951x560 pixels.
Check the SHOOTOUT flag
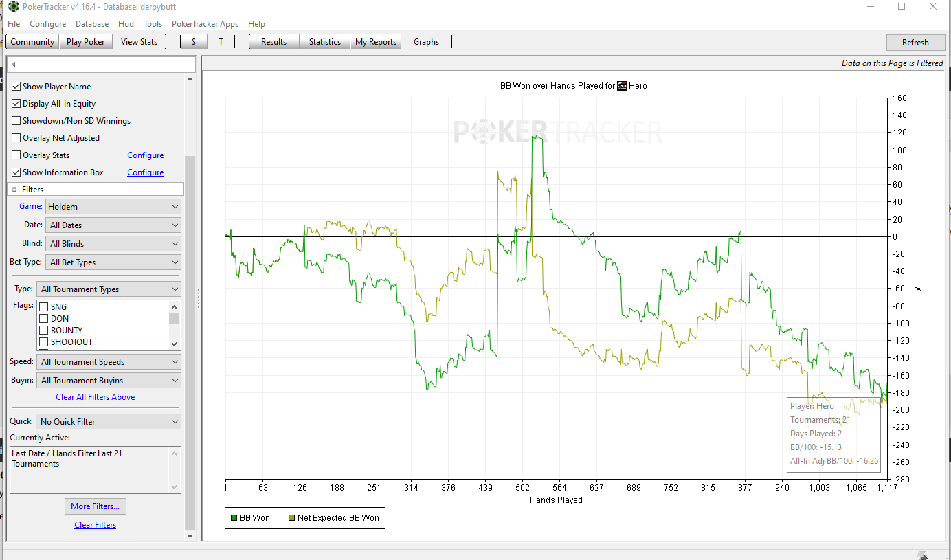[44, 342]
